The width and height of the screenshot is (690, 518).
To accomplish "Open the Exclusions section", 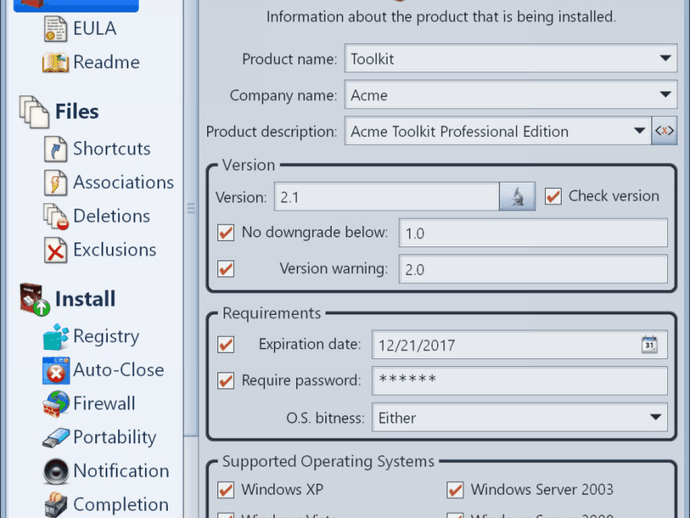I will (x=114, y=250).
